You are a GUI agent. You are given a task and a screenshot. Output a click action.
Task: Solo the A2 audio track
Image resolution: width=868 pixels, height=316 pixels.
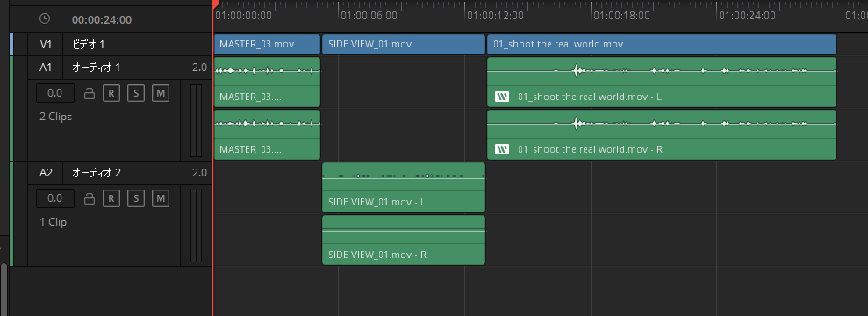pos(136,198)
